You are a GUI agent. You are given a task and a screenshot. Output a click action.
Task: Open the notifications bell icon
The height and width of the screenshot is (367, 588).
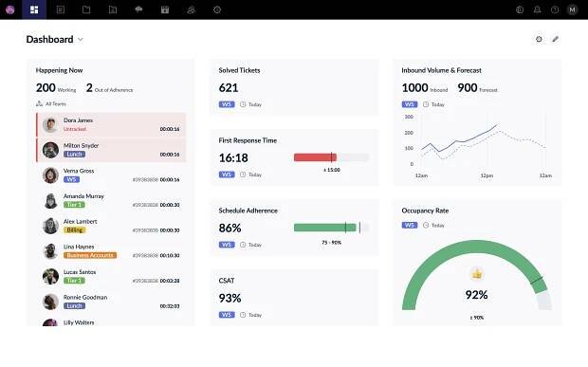point(537,9)
